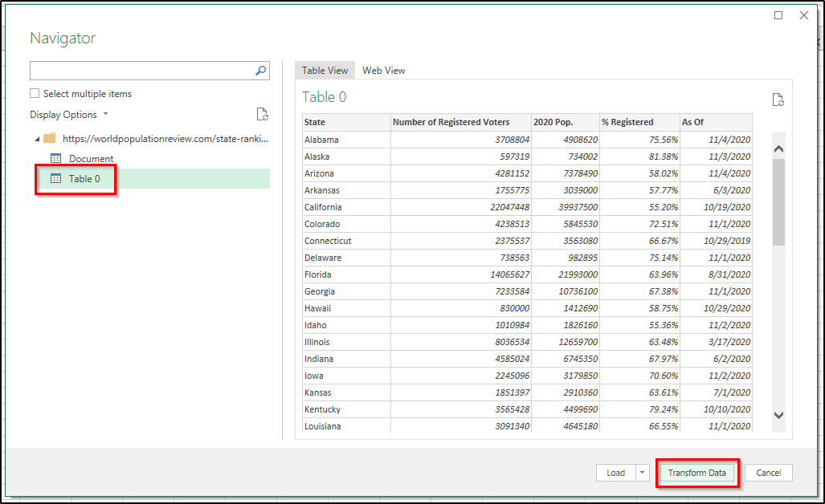Click the 22047448 voters value
Image resolution: width=825 pixels, height=504 pixels.
pos(461,207)
